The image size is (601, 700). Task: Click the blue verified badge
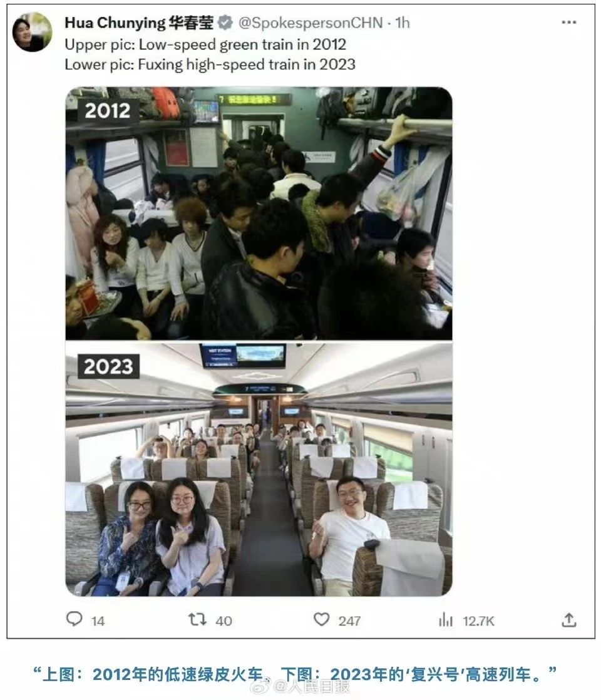[x=225, y=23]
